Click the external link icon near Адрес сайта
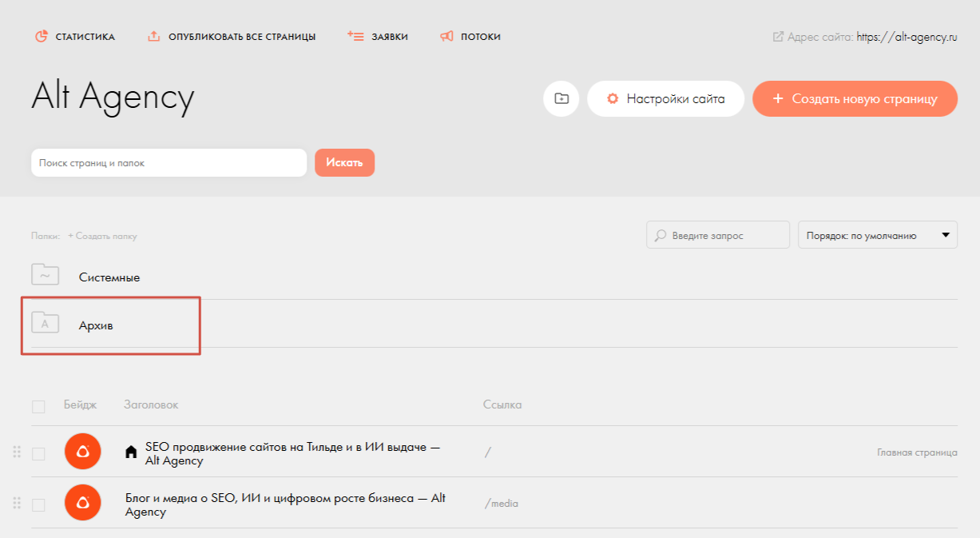This screenshot has width=980, height=538. (778, 37)
